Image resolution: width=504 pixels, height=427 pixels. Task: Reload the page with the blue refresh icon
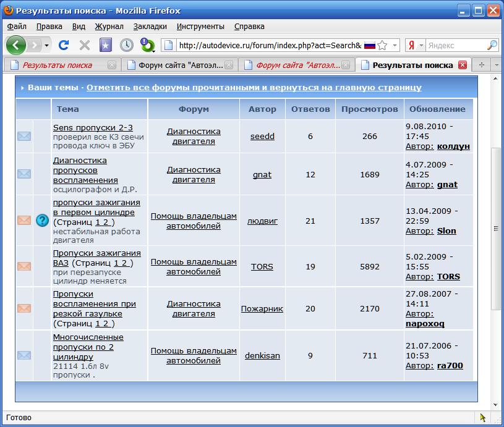(64, 45)
